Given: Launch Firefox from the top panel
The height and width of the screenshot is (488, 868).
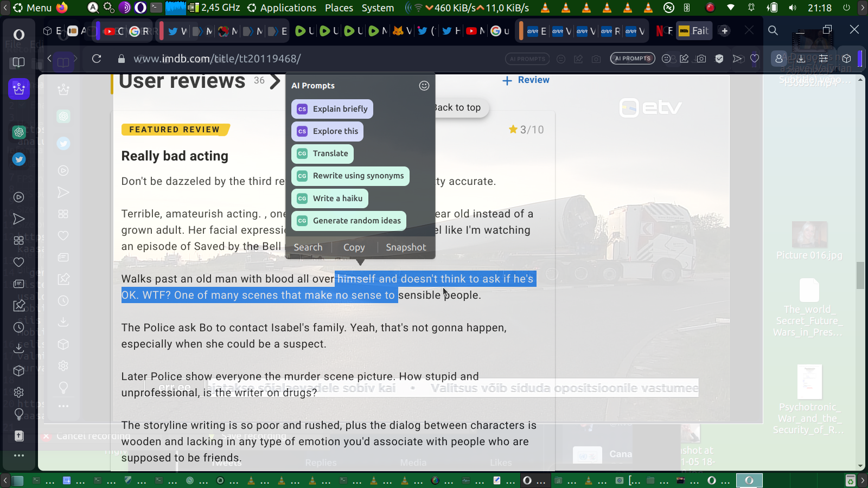Looking at the screenshot, I should (x=62, y=8).
